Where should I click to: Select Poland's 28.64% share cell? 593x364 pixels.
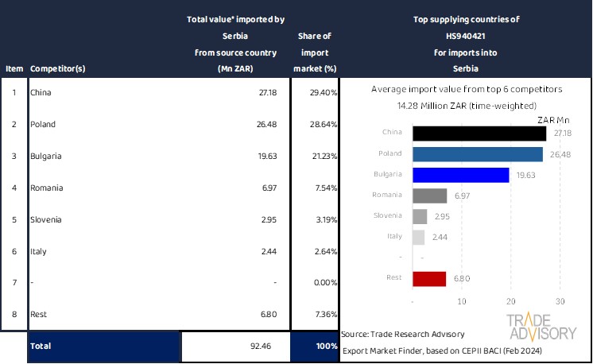pos(315,125)
